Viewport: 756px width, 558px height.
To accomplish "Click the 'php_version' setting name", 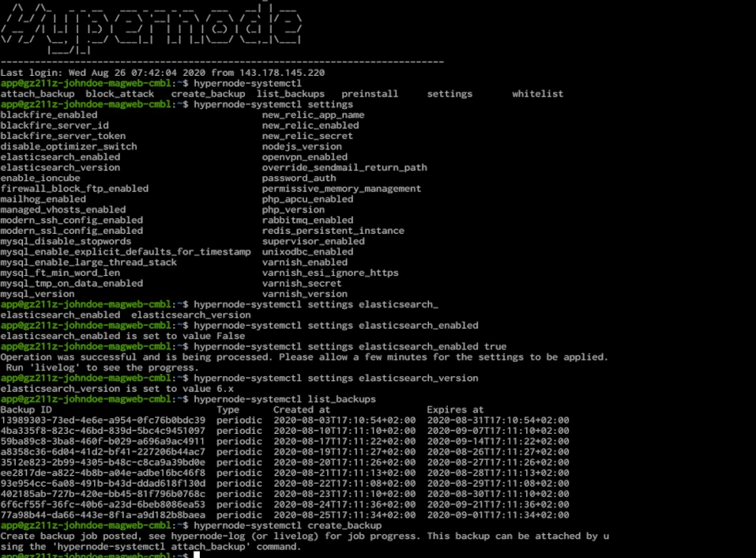I will click(293, 209).
